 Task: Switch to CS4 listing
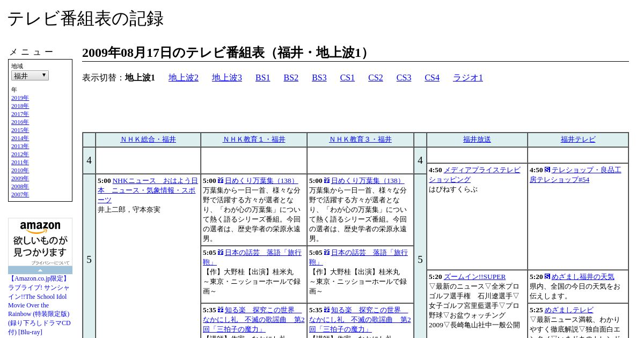coord(432,78)
